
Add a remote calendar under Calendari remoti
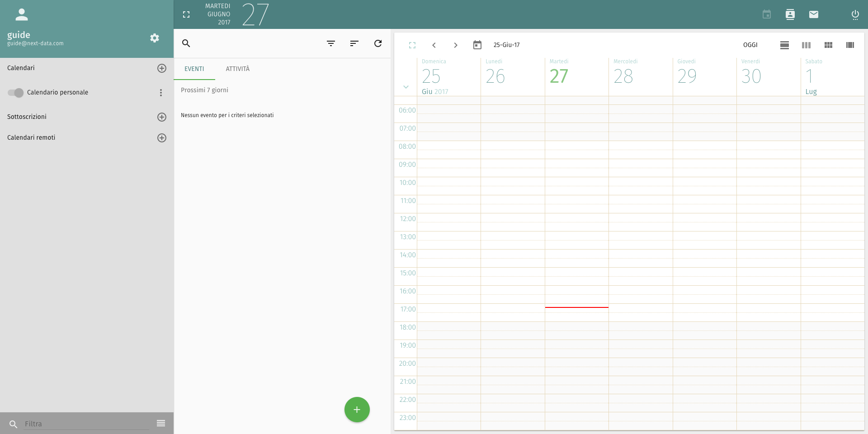click(x=161, y=138)
